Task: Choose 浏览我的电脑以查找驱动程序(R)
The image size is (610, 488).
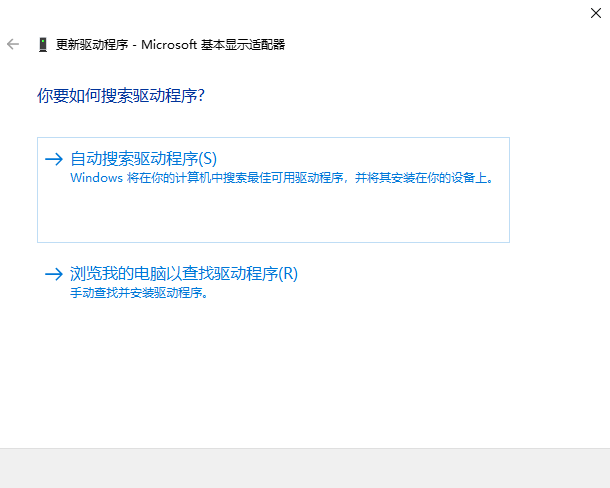Action: pyautogui.click(x=184, y=273)
